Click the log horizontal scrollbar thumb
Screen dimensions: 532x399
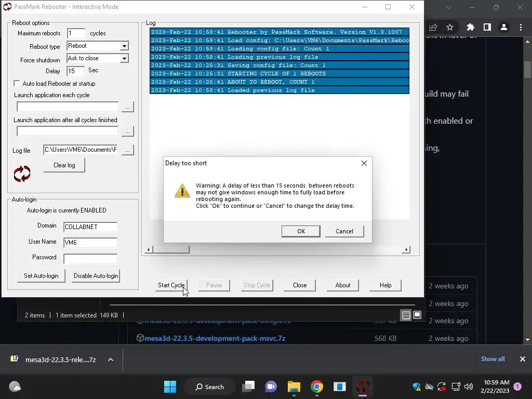[x=171, y=250]
